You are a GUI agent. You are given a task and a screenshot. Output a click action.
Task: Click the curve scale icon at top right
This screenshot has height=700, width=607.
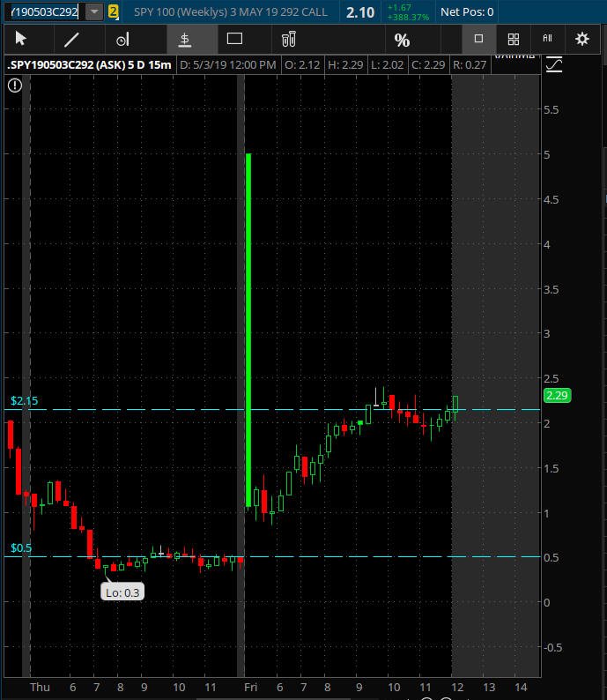click(x=554, y=64)
